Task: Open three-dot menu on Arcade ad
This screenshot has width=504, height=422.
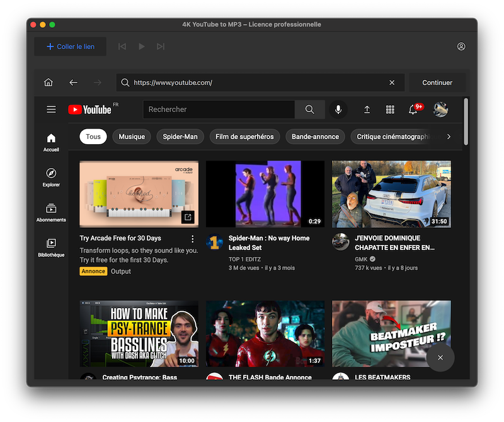Action: pyautogui.click(x=193, y=239)
